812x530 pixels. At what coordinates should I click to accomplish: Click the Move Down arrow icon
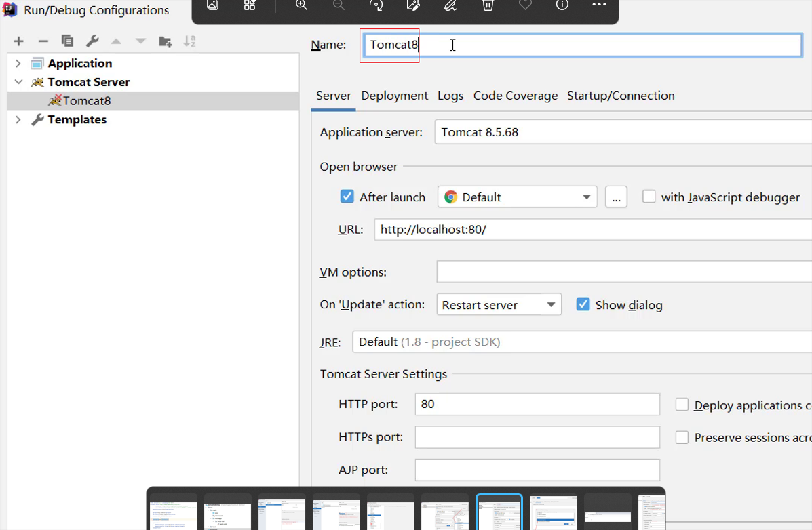[x=140, y=41]
